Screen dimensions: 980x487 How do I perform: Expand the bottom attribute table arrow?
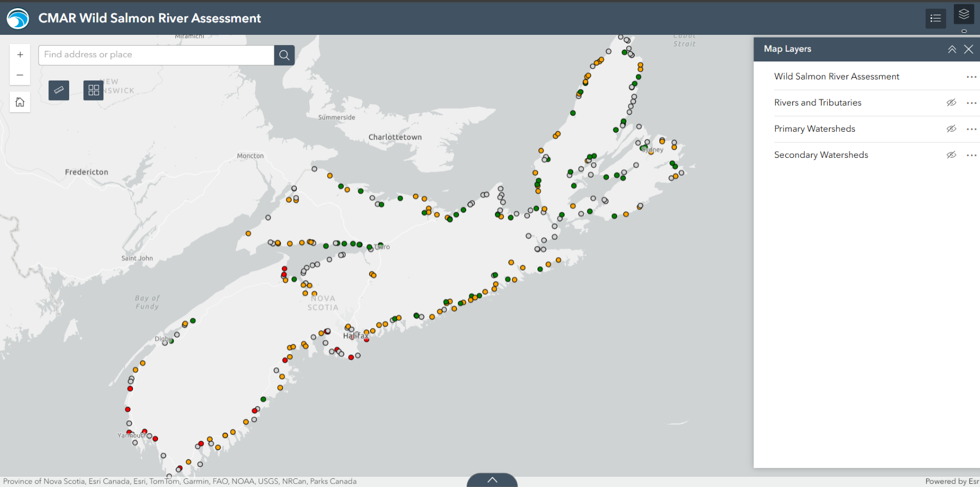[492, 480]
